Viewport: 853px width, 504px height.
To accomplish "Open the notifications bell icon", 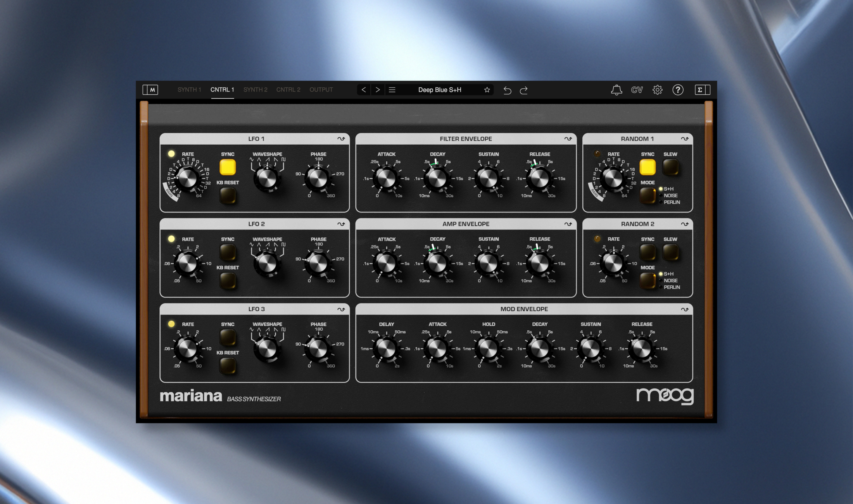I will pyautogui.click(x=616, y=90).
